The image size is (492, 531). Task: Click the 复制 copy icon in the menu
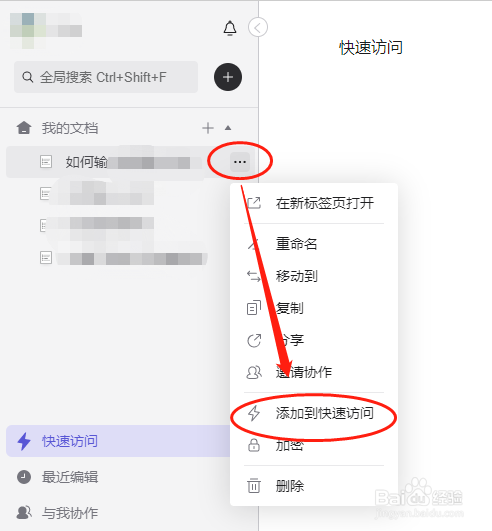[x=254, y=308]
